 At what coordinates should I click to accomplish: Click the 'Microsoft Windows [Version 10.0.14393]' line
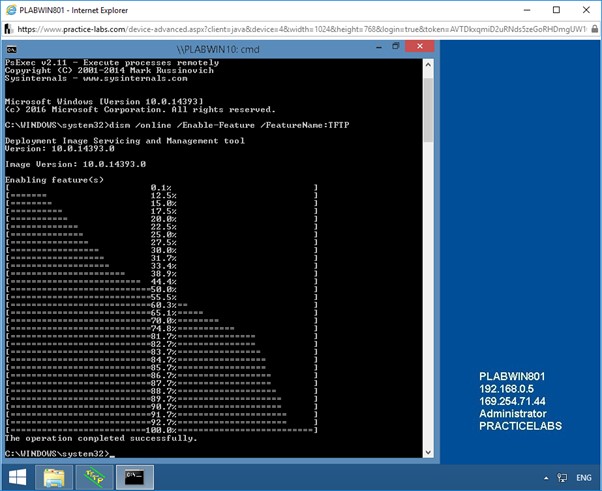click(104, 102)
